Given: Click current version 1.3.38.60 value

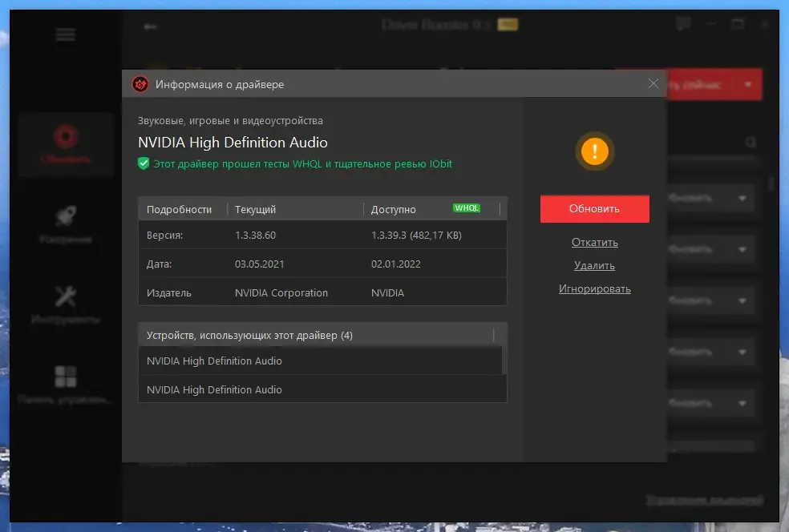Looking at the screenshot, I should (x=255, y=236).
